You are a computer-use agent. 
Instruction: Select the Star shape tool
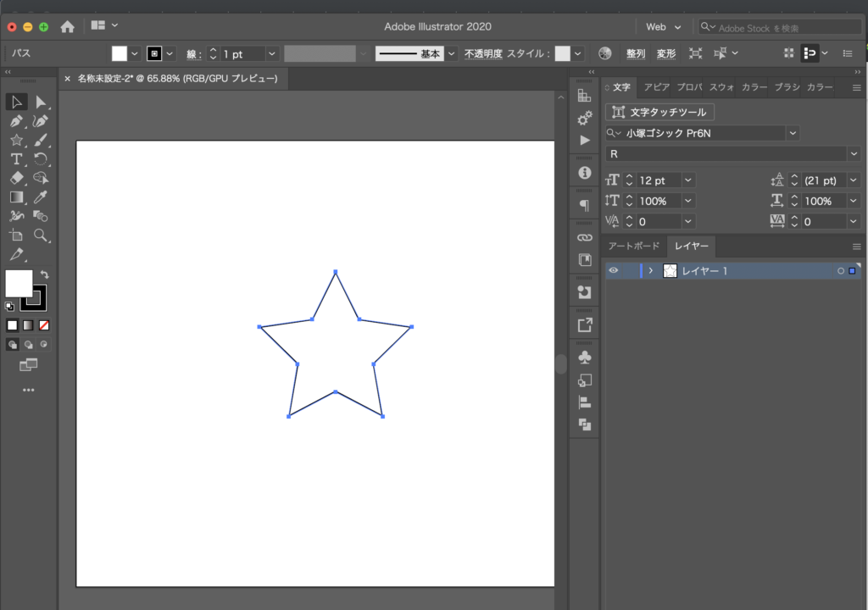(x=17, y=139)
